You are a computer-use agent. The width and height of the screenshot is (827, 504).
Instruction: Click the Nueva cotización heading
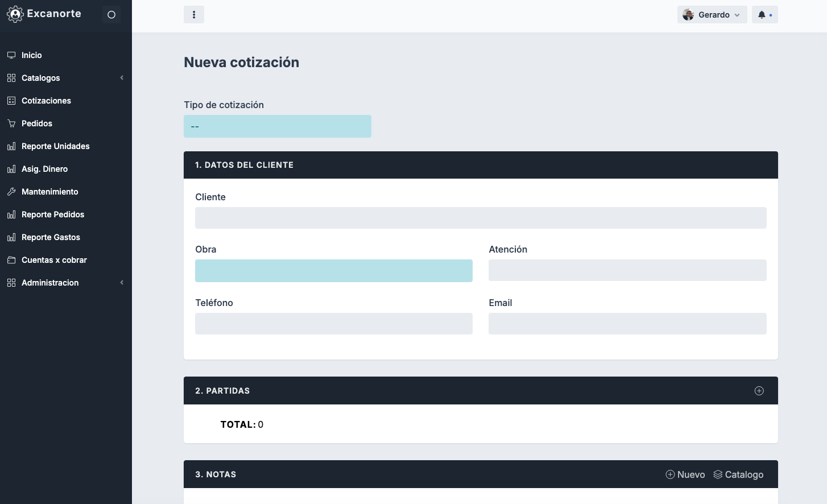[241, 63]
